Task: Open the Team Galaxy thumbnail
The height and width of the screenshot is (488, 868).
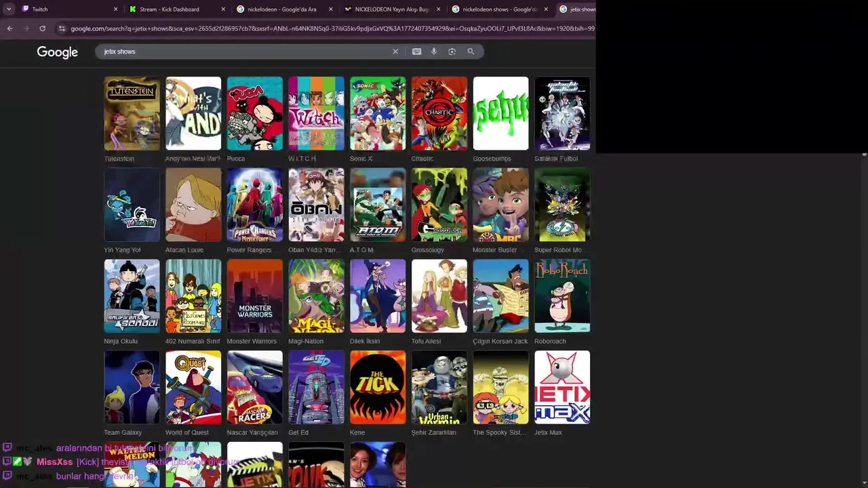Action: pyautogui.click(x=132, y=387)
